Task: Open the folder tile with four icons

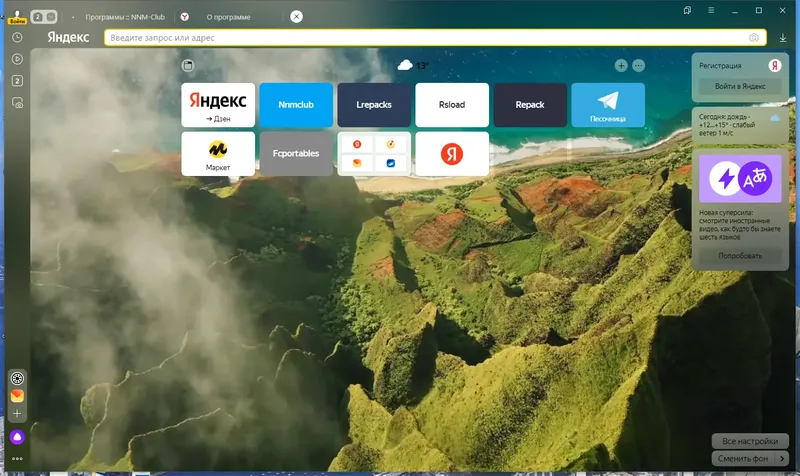Action: tap(374, 154)
